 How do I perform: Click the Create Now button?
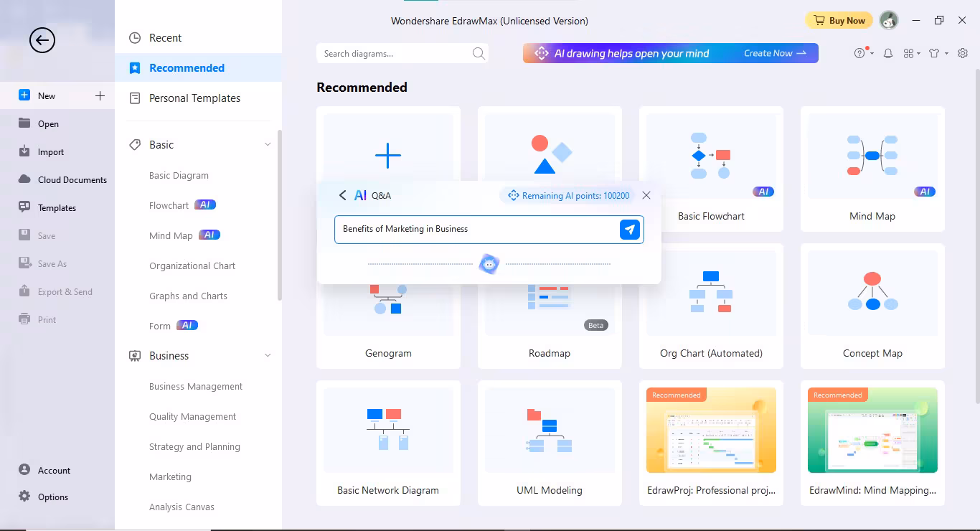(x=775, y=53)
